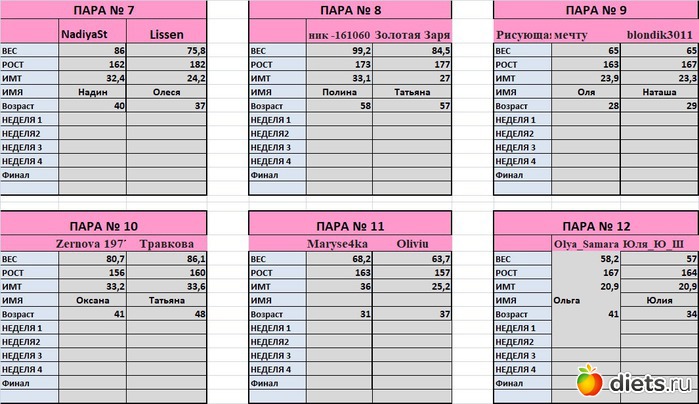699x404 pixels.
Task: Click the diets.ru apple logo icon
Action: point(588,381)
